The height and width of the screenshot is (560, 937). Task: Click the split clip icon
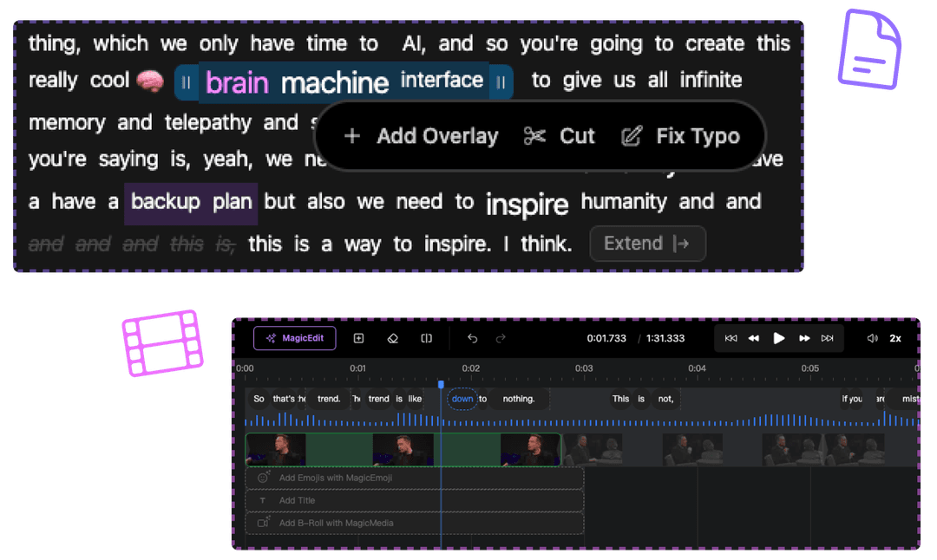tap(426, 338)
